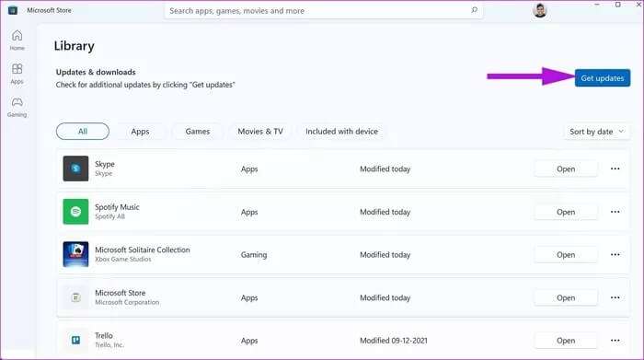Open Microsoft Solitaire Collection
The image size is (644, 360).
click(x=566, y=255)
